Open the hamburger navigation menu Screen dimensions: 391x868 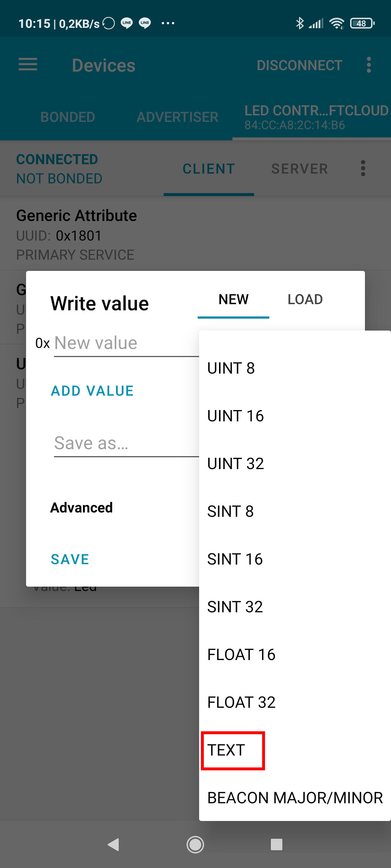point(28,65)
